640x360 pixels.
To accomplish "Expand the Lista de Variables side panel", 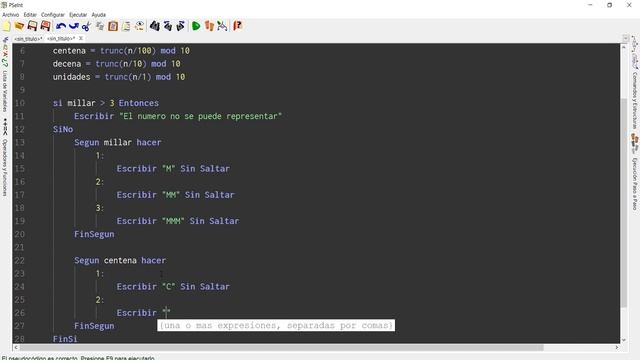I will (5, 91).
